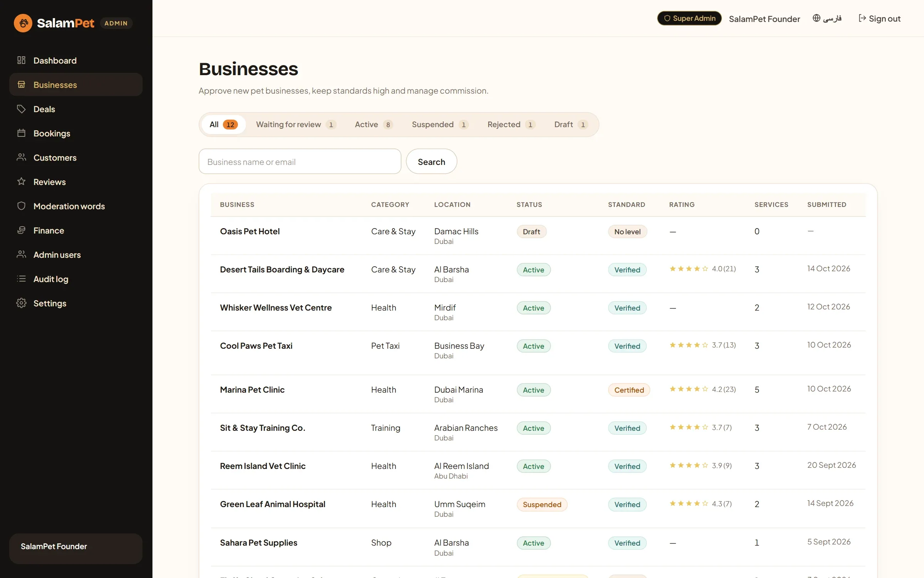Click the Settings gear icon
The width and height of the screenshot is (924, 578).
[x=22, y=303]
